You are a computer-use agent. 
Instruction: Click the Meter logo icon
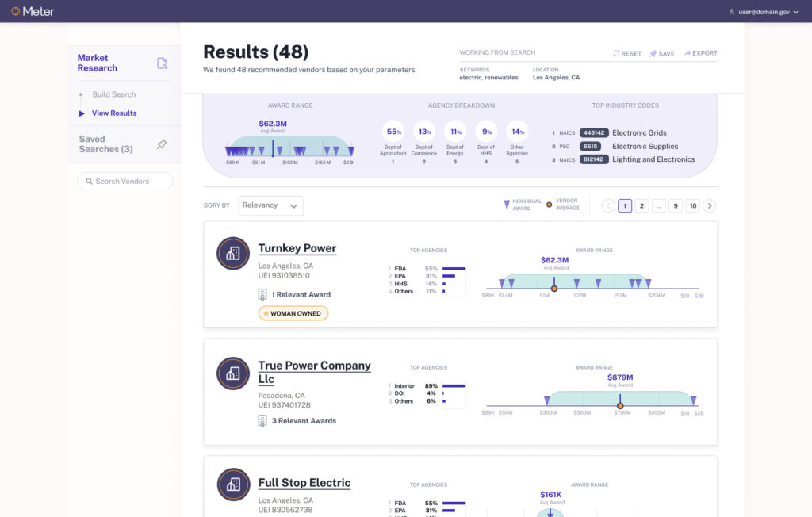click(x=15, y=11)
